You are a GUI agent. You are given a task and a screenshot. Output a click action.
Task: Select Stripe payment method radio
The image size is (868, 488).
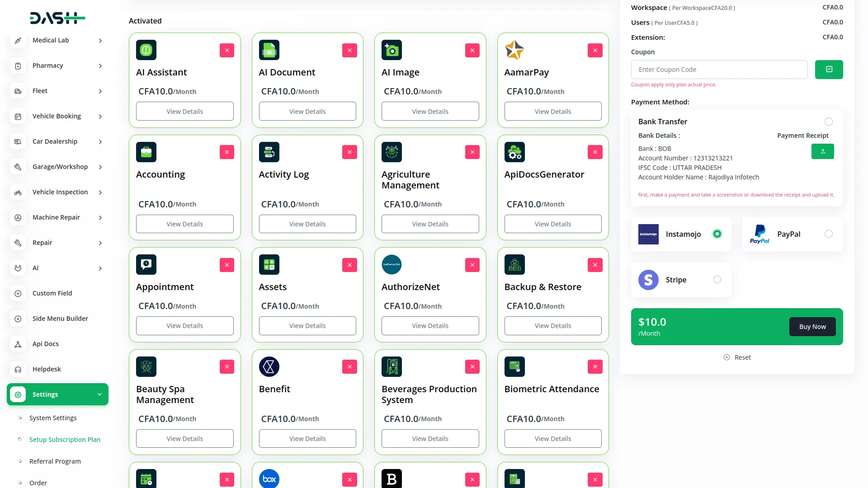(x=717, y=280)
